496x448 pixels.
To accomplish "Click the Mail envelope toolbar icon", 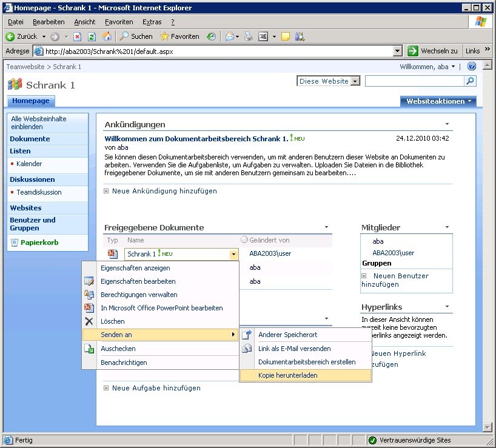I will point(230,36).
